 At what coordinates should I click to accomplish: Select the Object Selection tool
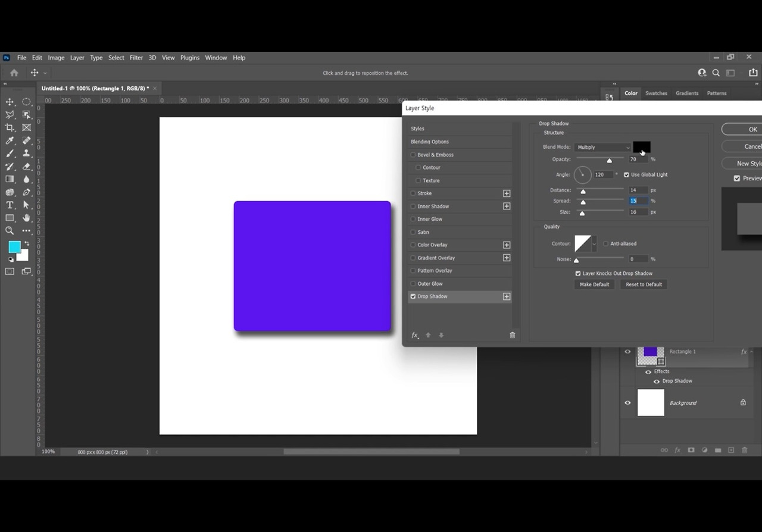pyautogui.click(x=27, y=115)
